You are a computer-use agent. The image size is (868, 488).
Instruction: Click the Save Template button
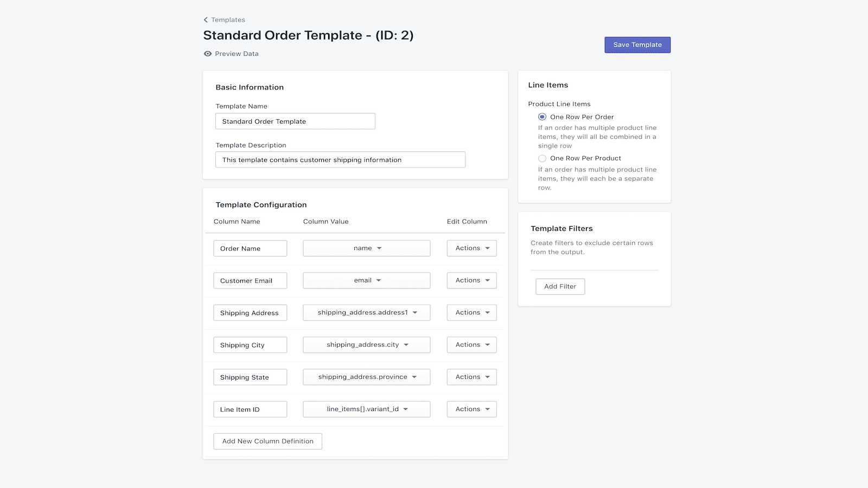637,44
